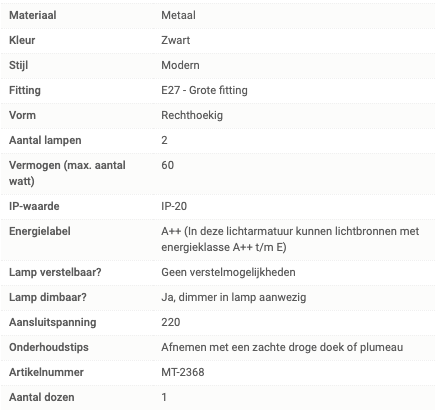Select the Materiaal label
The image size is (436, 411).
[33, 15]
